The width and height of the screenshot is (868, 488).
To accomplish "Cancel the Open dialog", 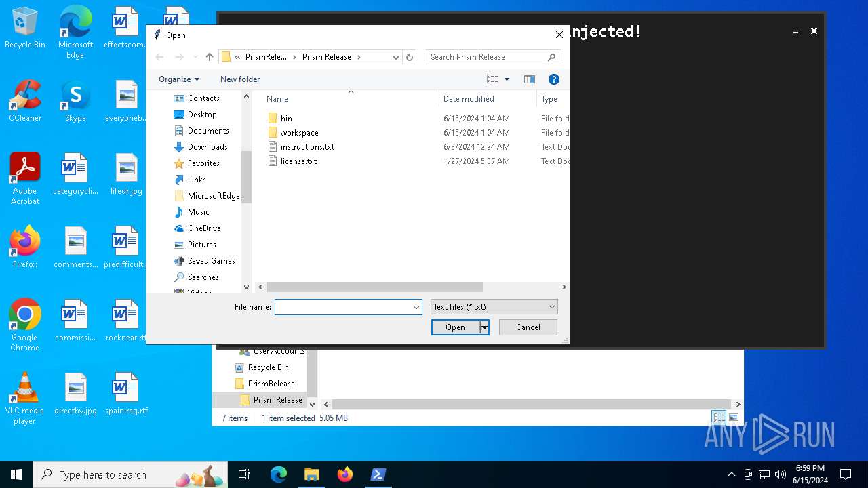I will pyautogui.click(x=528, y=327).
